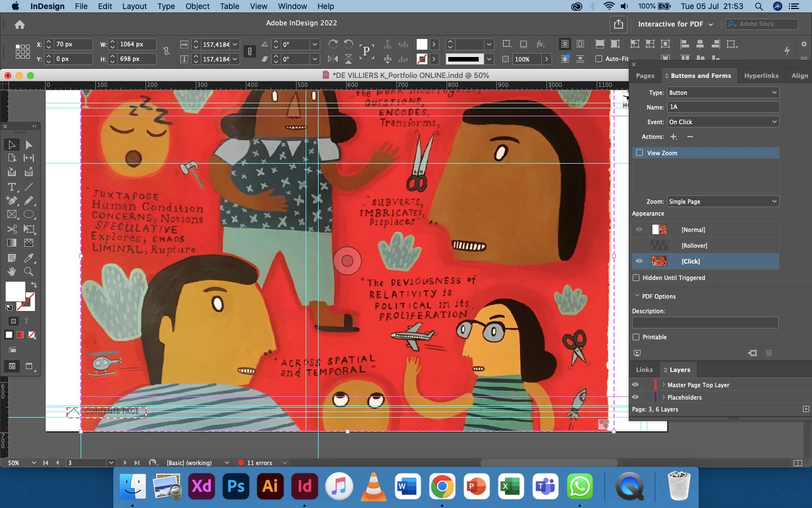This screenshot has height=508, width=812.
Task: Select the Eyedropper tool
Action: click(29, 258)
